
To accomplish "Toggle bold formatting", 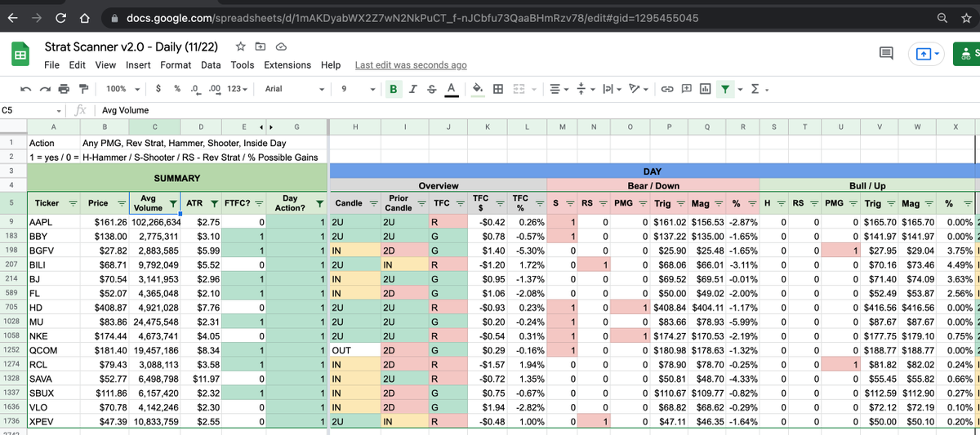I will point(394,89).
